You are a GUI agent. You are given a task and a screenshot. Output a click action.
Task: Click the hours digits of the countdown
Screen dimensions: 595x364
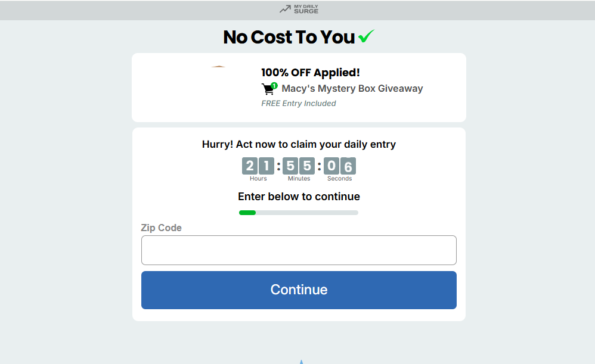click(x=258, y=166)
